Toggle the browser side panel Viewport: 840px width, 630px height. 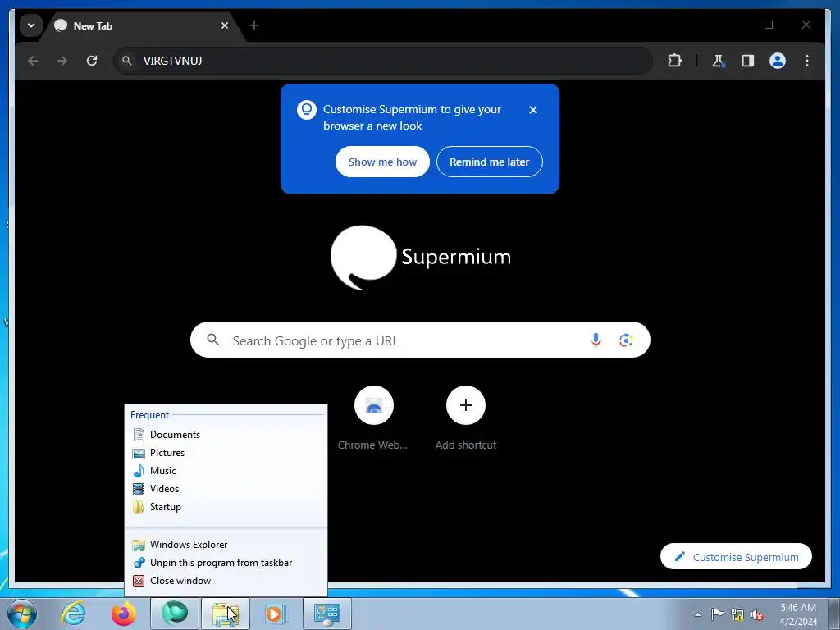point(748,61)
